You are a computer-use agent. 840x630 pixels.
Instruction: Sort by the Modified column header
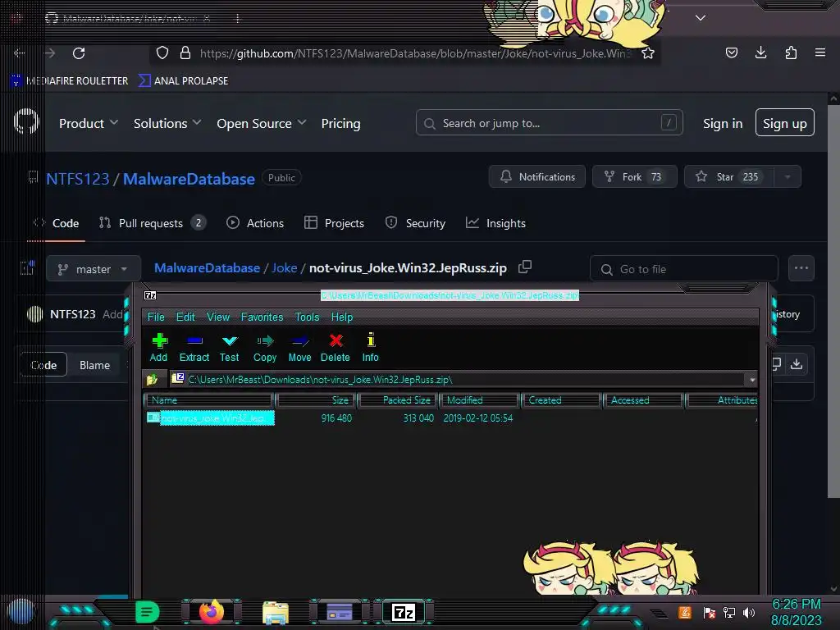click(x=479, y=400)
